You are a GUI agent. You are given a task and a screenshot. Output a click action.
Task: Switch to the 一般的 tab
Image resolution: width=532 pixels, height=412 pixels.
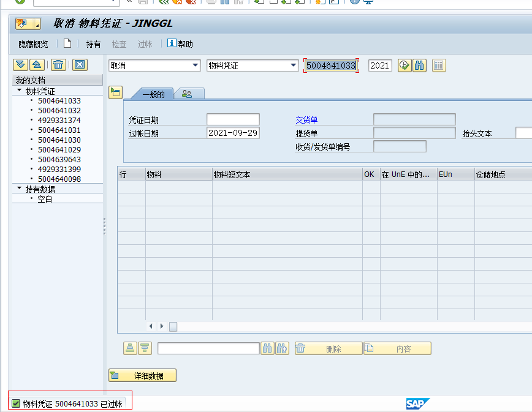click(x=153, y=94)
